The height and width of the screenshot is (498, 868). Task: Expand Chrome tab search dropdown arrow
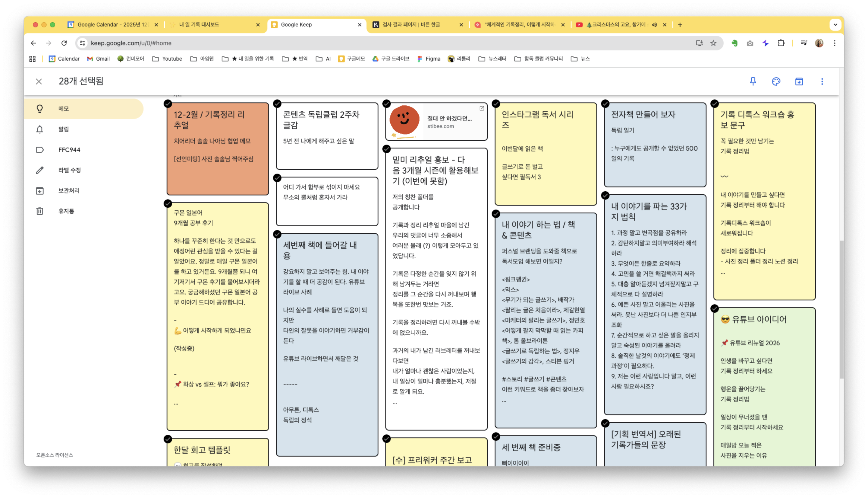point(835,25)
